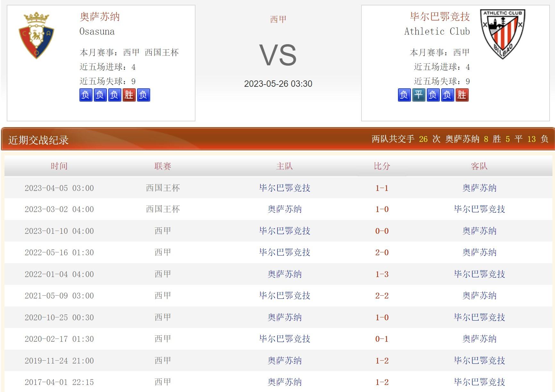This screenshot has height=392, width=555.
Task: Click home team 毕尔巴鄂竞技 in the 2023-01-10 row
Action: (x=285, y=231)
